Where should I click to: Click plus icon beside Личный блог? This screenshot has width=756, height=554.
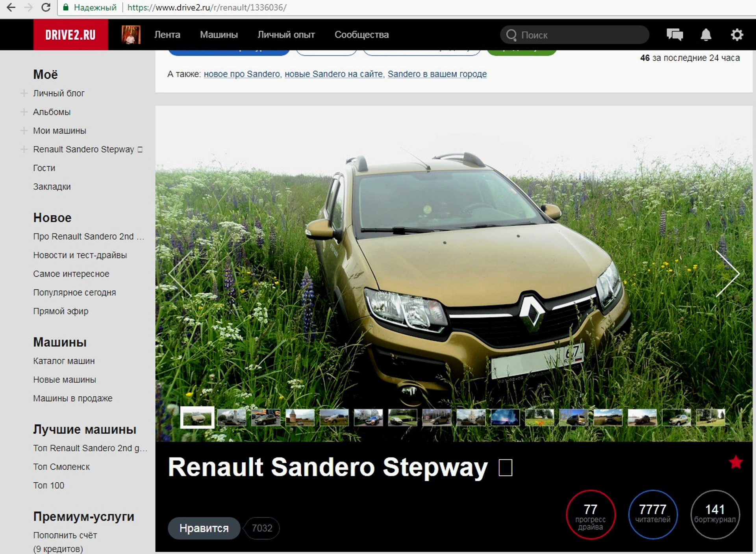point(24,93)
